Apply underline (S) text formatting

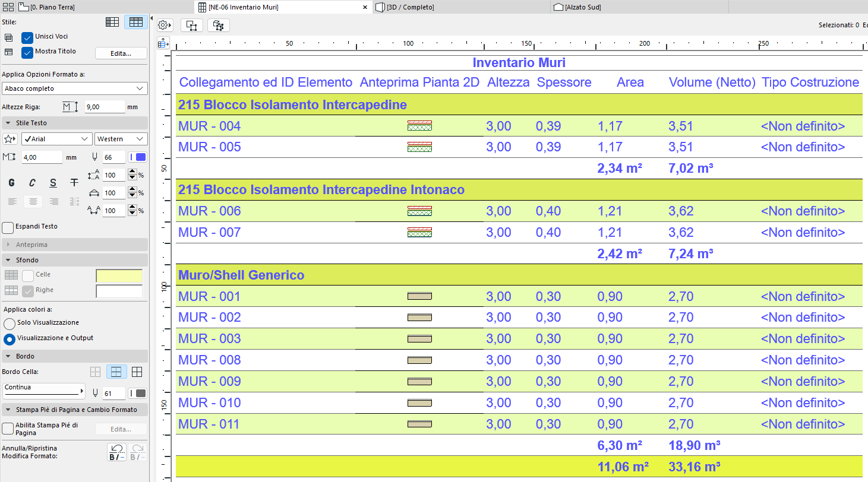click(x=53, y=183)
